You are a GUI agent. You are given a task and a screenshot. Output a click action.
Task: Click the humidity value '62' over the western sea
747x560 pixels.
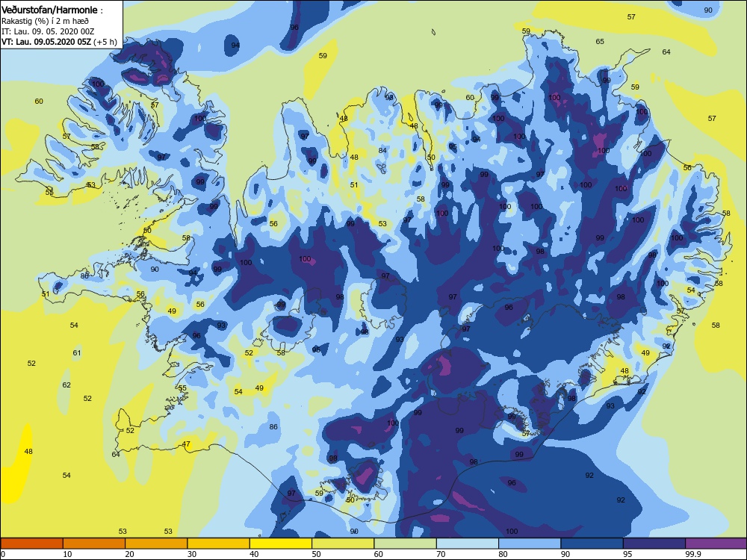(x=66, y=385)
